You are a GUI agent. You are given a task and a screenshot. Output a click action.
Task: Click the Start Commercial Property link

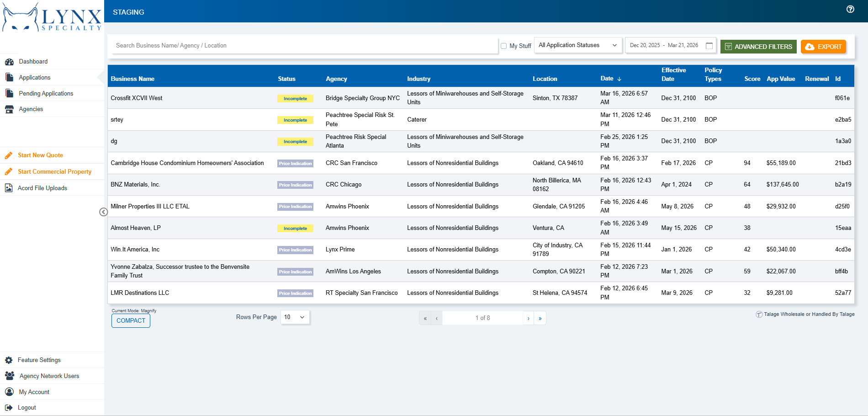point(55,172)
